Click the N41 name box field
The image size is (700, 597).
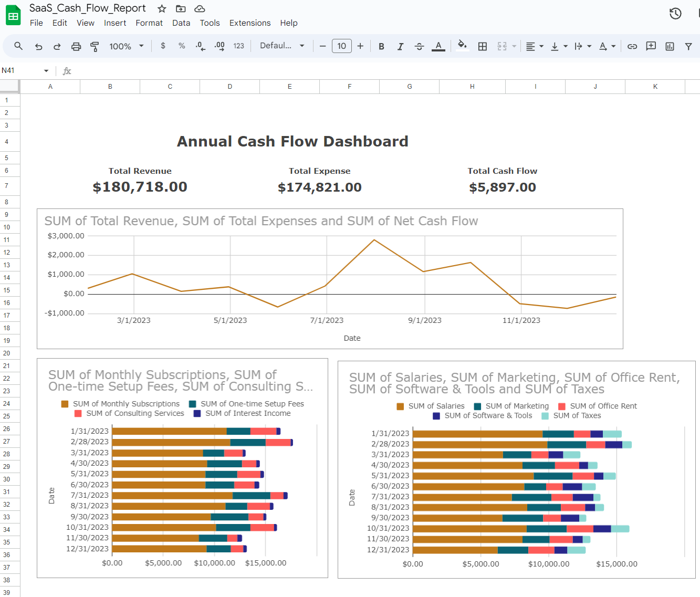(x=21, y=71)
